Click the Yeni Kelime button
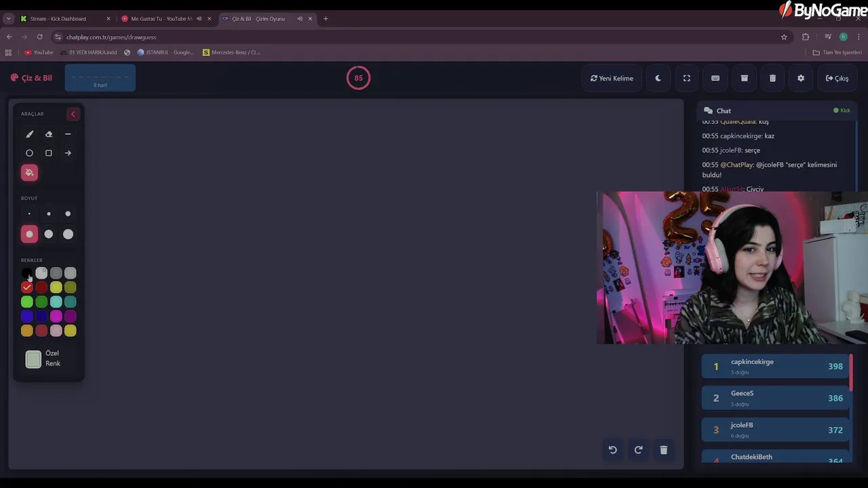868x488 pixels. 612,78
